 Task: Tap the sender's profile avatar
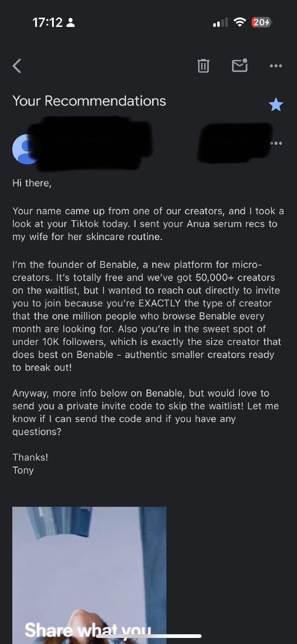pyautogui.click(x=25, y=149)
